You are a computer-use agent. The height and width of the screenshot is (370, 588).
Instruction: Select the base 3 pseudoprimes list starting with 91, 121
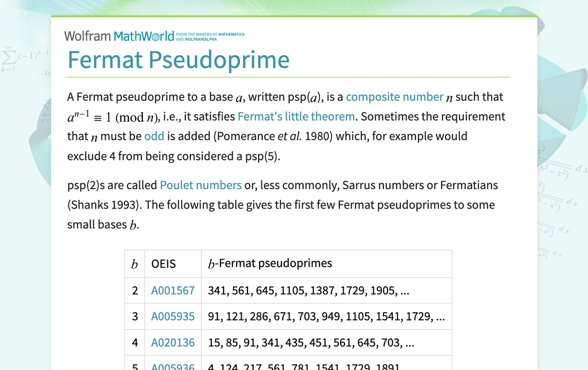point(326,317)
